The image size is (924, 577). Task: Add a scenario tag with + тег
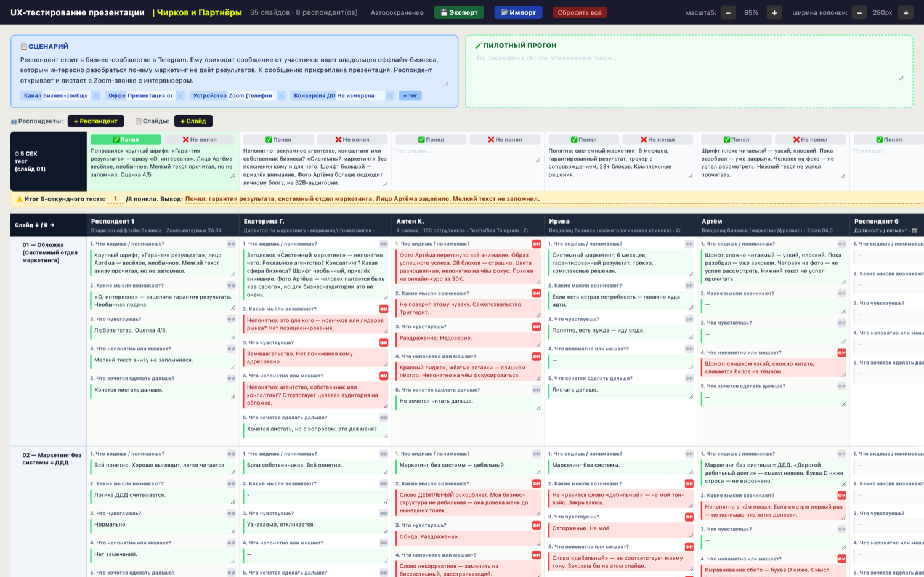click(x=410, y=95)
